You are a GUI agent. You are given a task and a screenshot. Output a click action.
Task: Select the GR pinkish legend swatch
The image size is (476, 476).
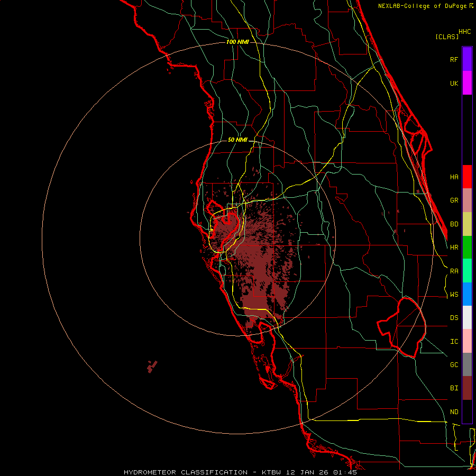[x=467, y=200]
